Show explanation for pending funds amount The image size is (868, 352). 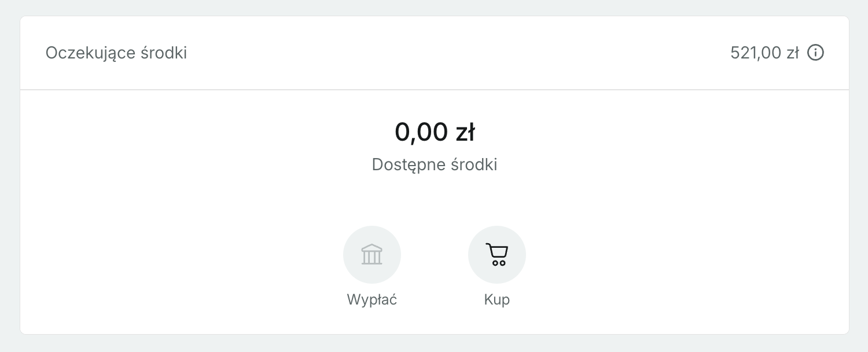pyautogui.click(x=815, y=53)
